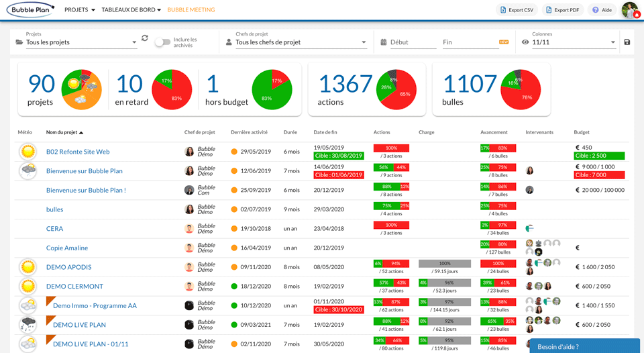
Task: Click green status dot for DEMO CLERMONT
Action: (x=234, y=287)
